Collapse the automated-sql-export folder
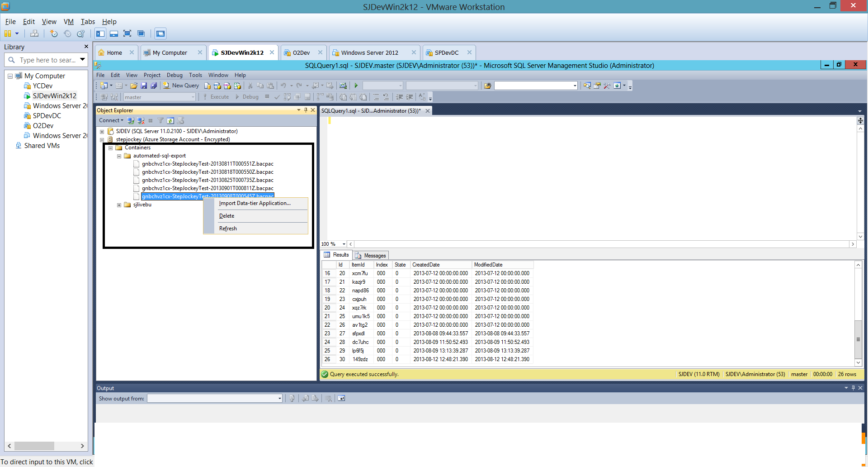 pyautogui.click(x=119, y=156)
